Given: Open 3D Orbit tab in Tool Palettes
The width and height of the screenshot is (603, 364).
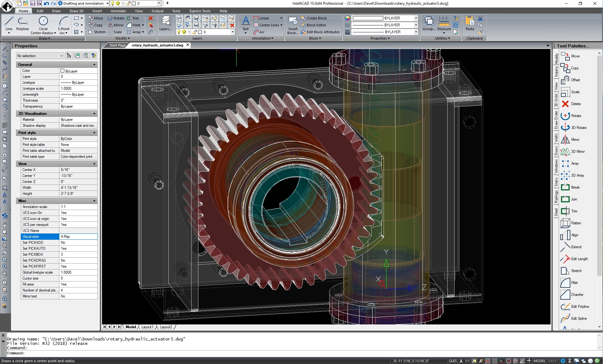Looking at the screenshot, I should click(x=556, y=100).
